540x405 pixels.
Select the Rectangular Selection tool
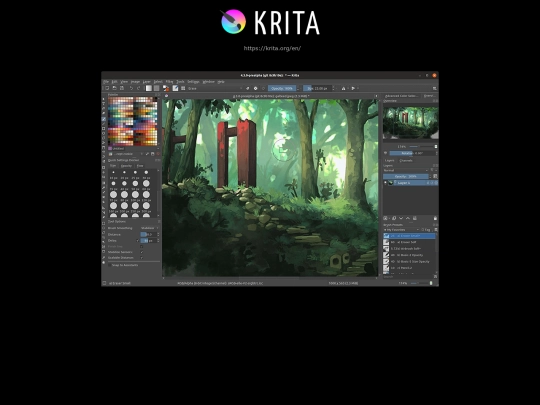[104, 223]
